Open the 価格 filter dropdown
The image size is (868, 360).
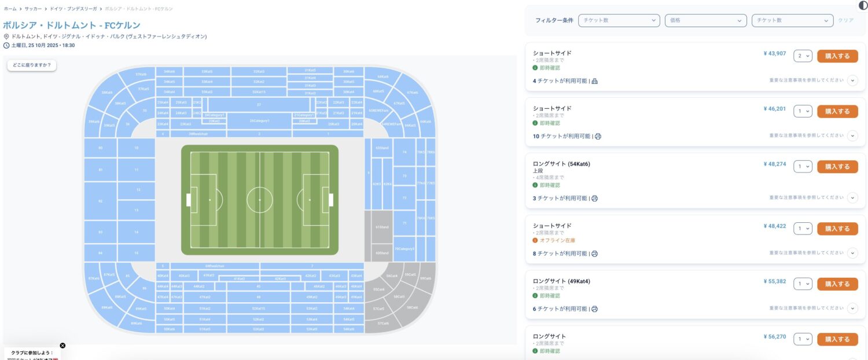705,20
